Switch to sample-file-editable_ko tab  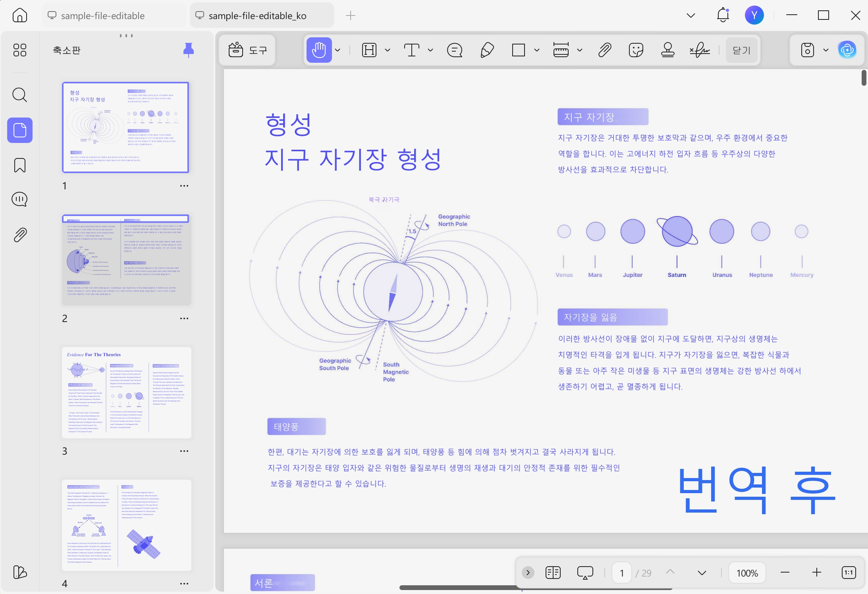(x=262, y=15)
